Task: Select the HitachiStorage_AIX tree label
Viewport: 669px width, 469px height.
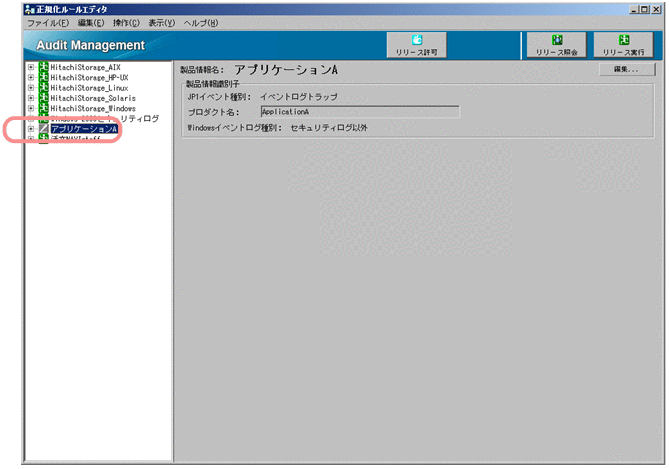Action: pyautogui.click(x=85, y=67)
